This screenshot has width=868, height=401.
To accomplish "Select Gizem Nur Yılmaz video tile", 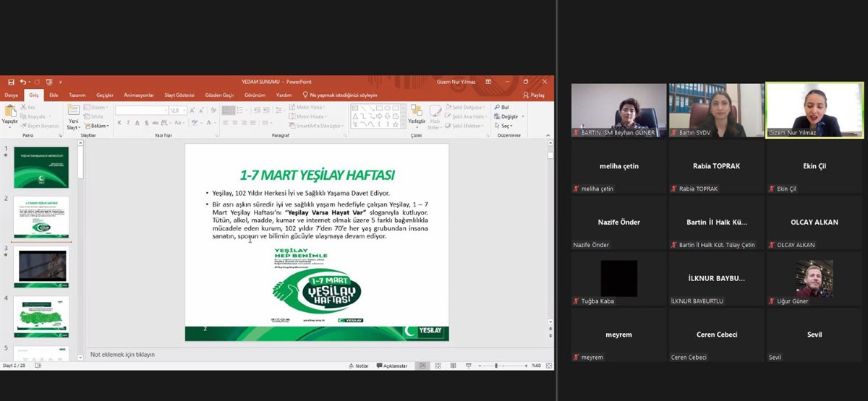I will pyautogui.click(x=814, y=111).
